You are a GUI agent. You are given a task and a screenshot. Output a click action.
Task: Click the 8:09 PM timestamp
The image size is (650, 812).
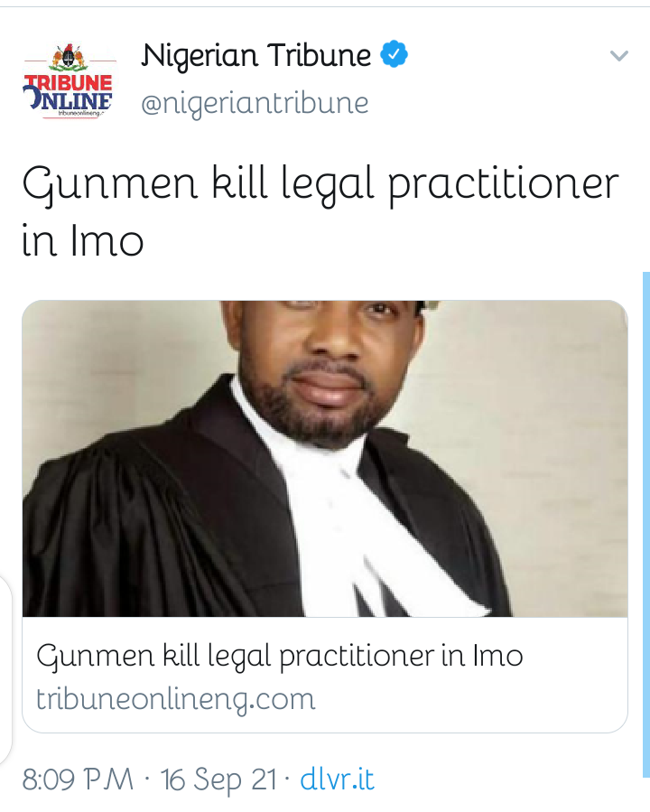(x=78, y=779)
